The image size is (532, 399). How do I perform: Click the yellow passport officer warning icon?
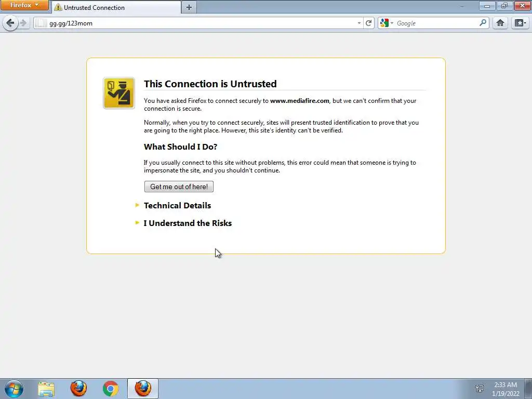[x=119, y=93]
